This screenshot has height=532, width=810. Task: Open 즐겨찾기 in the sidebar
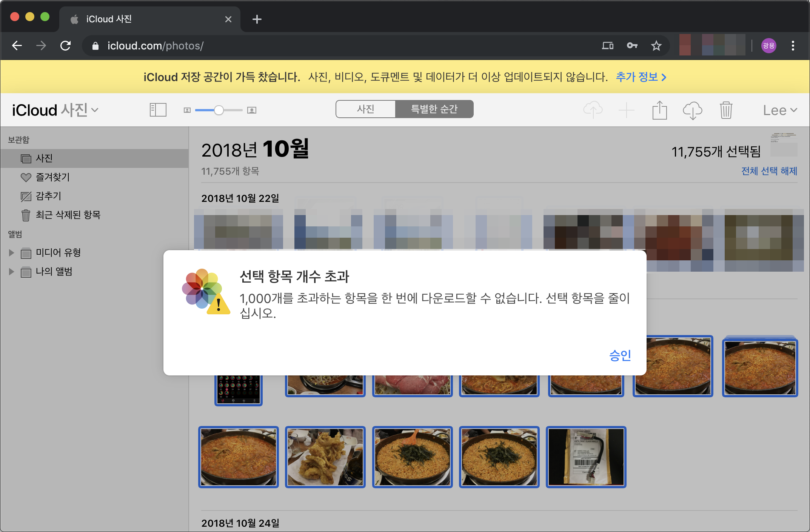(x=52, y=177)
